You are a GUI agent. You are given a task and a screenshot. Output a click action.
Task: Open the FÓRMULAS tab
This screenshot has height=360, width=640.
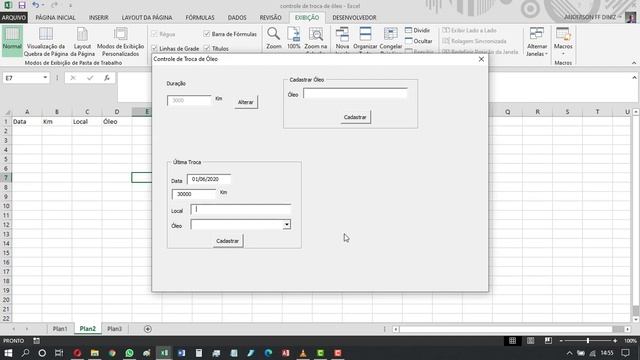[200, 18]
